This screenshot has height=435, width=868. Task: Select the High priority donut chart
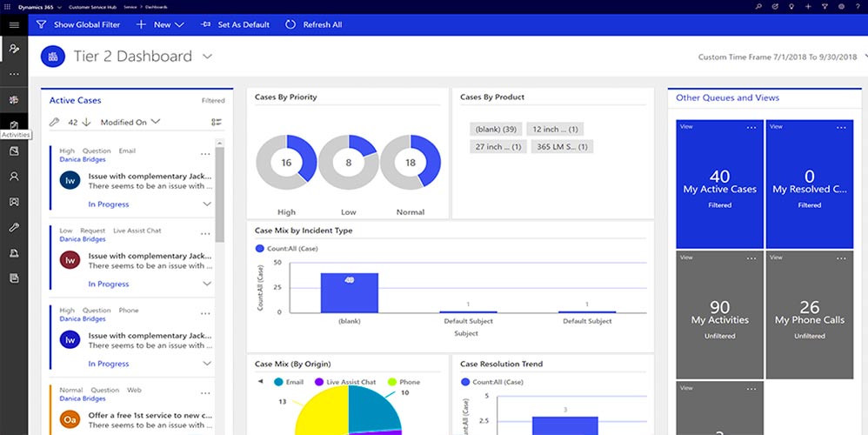[x=286, y=163]
